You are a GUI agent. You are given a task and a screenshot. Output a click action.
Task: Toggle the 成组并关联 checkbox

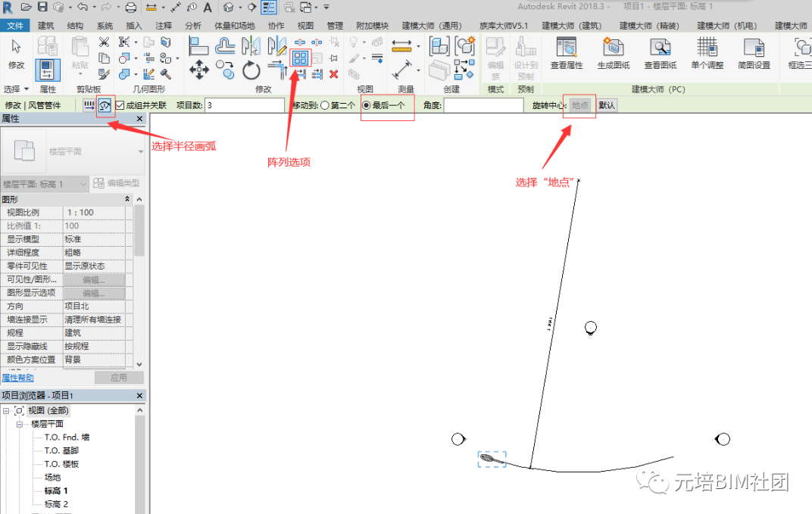pos(120,105)
